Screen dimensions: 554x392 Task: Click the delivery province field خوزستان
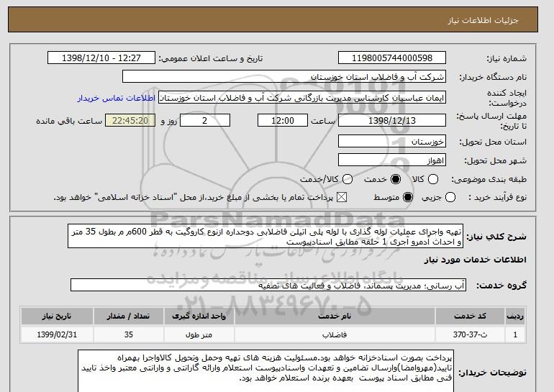click(392, 141)
